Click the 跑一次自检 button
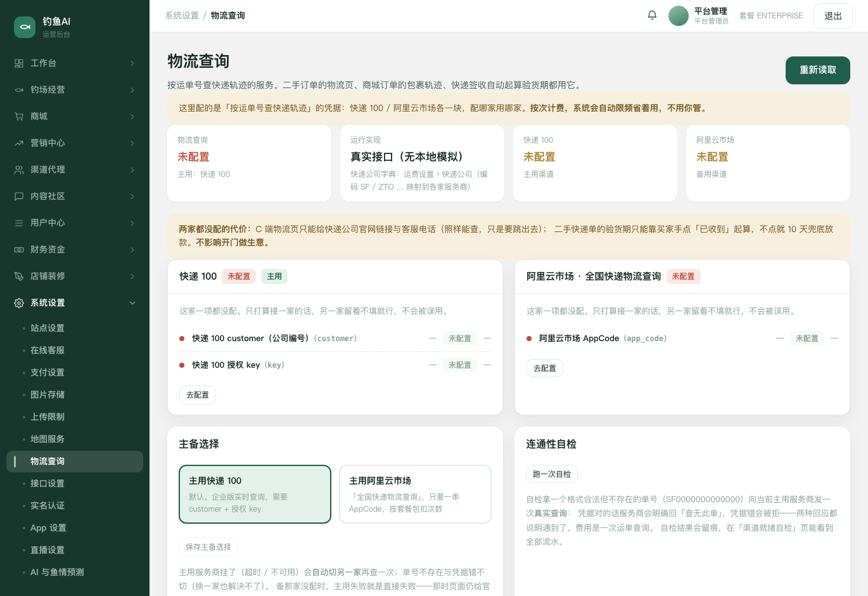The width and height of the screenshot is (868, 596). click(552, 474)
